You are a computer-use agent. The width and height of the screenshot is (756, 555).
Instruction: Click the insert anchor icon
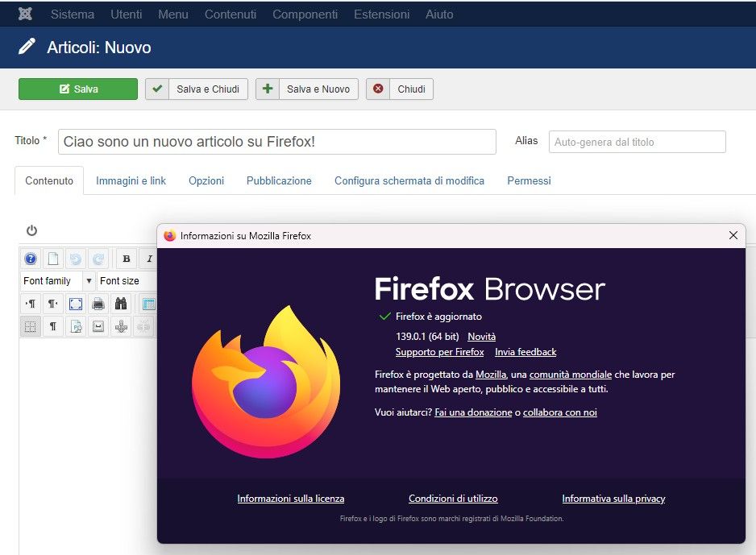pyautogui.click(x=121, y=327)
